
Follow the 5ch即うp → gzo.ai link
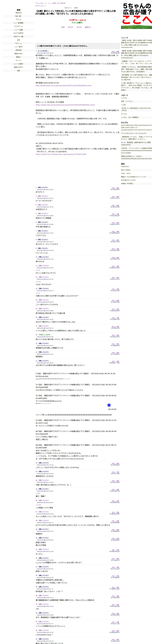[77, 20]
